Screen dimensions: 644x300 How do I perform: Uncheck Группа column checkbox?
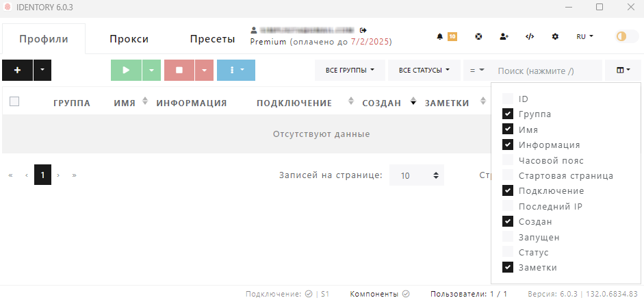click(x=508, y=114)
